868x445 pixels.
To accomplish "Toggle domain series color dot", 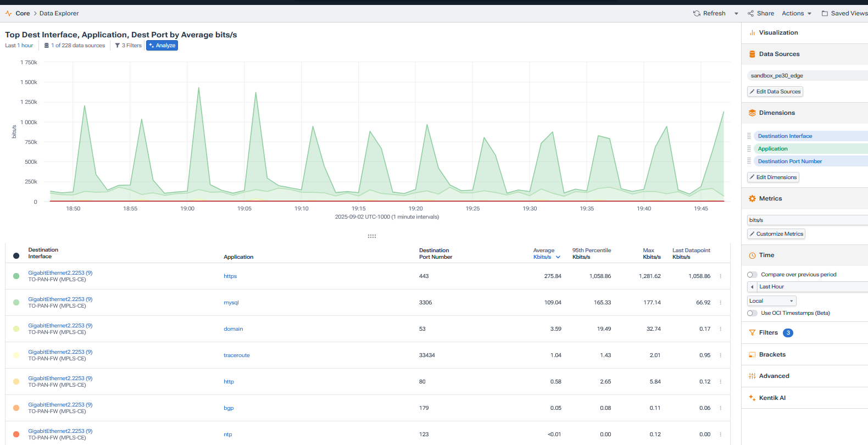I will [16, 329].
